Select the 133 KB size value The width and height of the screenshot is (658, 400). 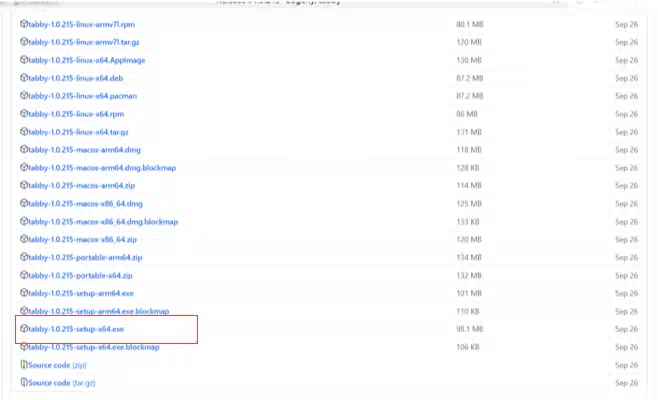[x=468, y=222]
